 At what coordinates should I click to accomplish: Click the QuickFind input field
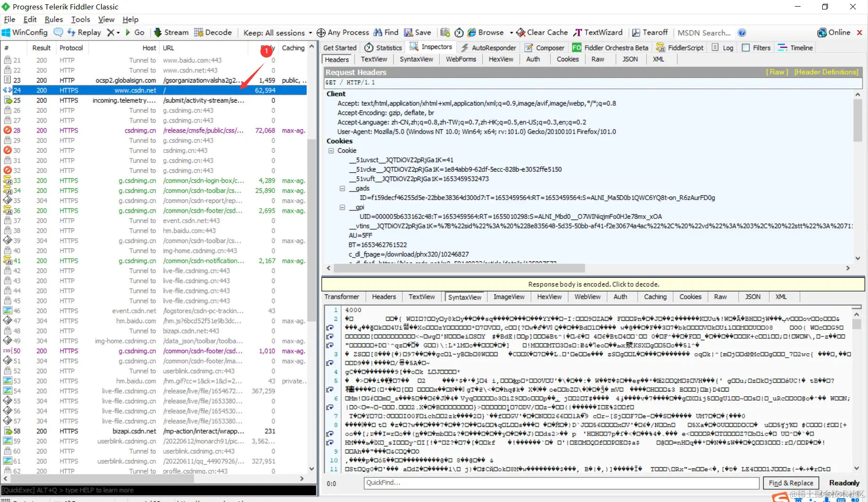[561, 483]
